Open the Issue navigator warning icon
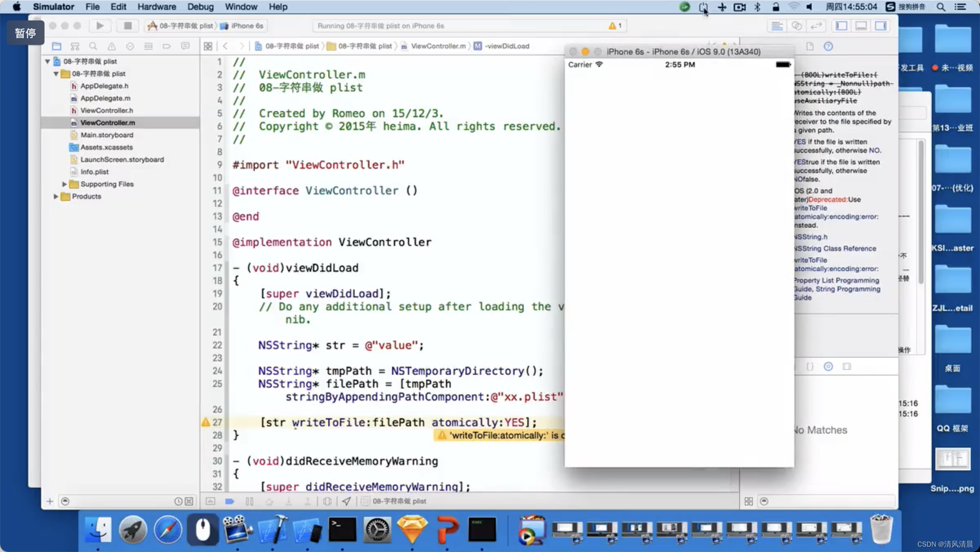The image size is (980, 552). (x=111, y=46)
